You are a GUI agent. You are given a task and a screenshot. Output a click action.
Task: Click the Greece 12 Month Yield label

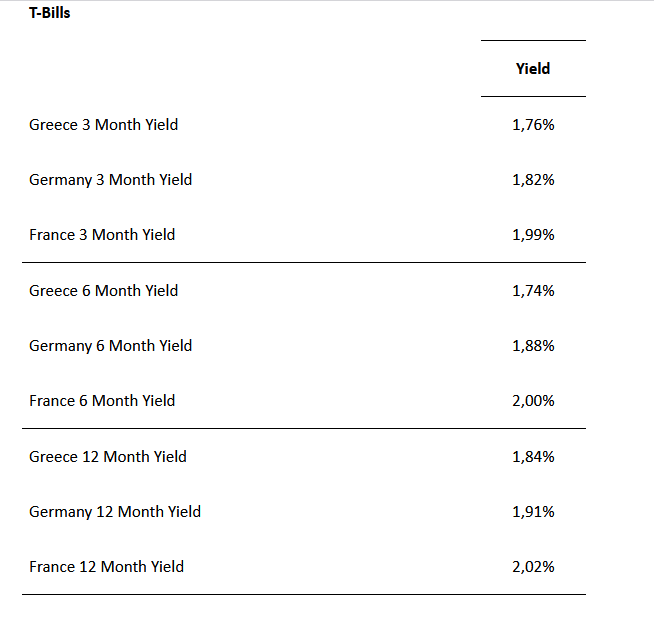[x=108, y=457]
